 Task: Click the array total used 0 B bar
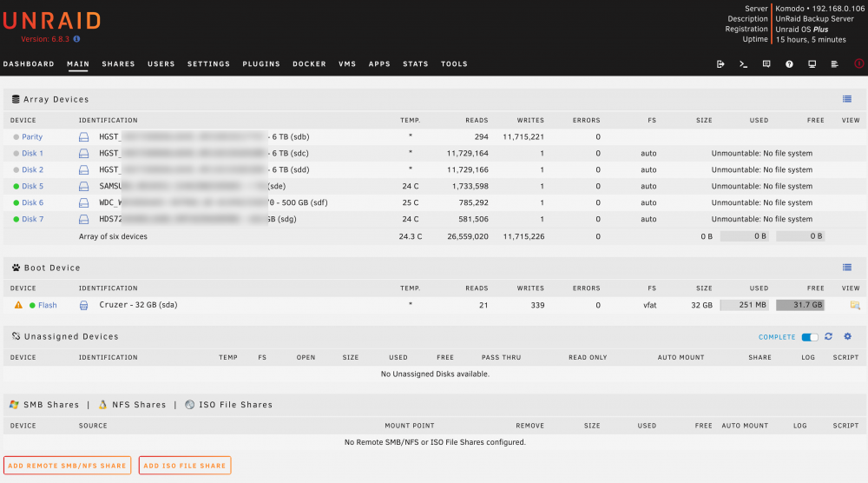[x=744, y=236]
